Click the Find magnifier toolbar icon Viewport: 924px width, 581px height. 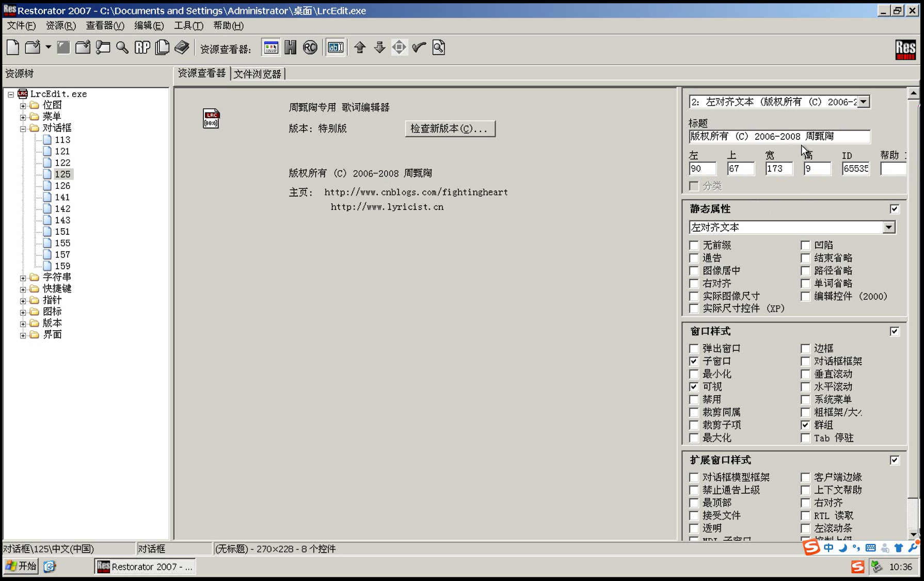click(122, 47)
